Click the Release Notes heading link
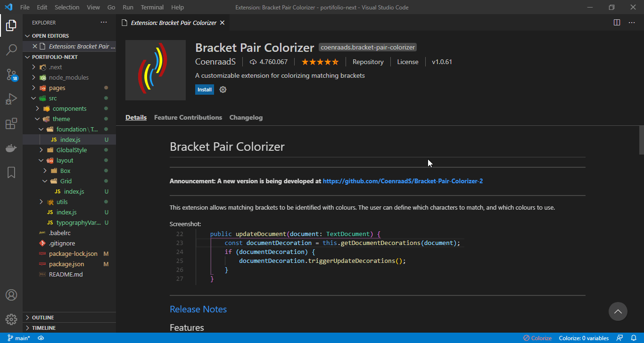Screen dimensions: 644x343 click(198, 309)
